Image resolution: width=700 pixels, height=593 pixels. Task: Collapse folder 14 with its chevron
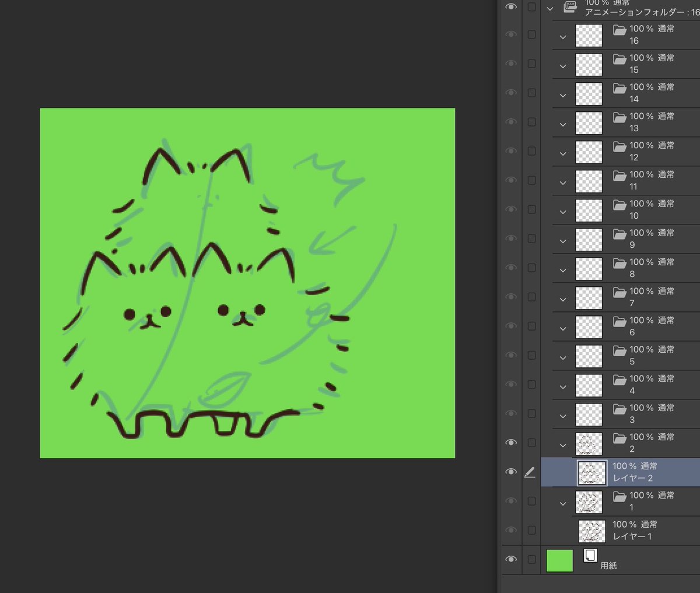pos(563,96)
